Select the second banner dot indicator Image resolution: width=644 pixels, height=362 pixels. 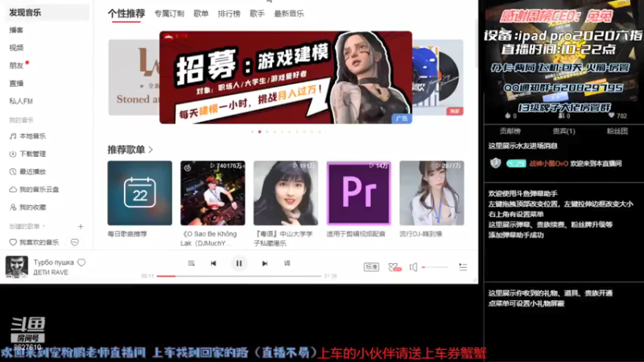(x=259, y=132)
